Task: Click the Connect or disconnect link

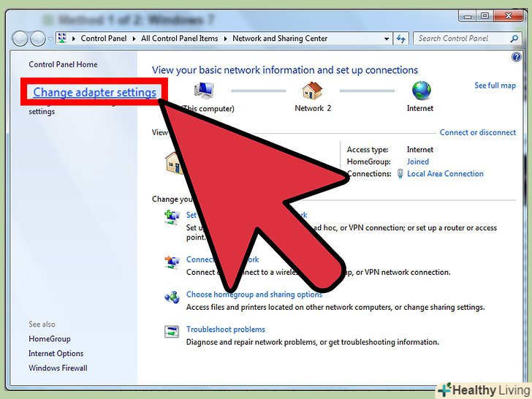Action: pyautogui.click(x=478, y=132)
